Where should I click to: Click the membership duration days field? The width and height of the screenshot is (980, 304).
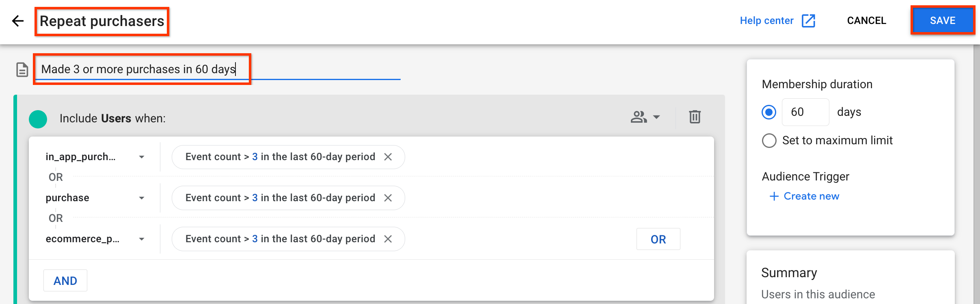click(805, 112)
